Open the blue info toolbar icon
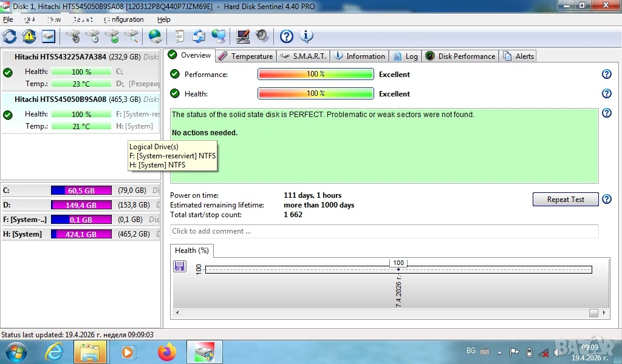This screenshot has height=364, width=622. tap(306, 36)
